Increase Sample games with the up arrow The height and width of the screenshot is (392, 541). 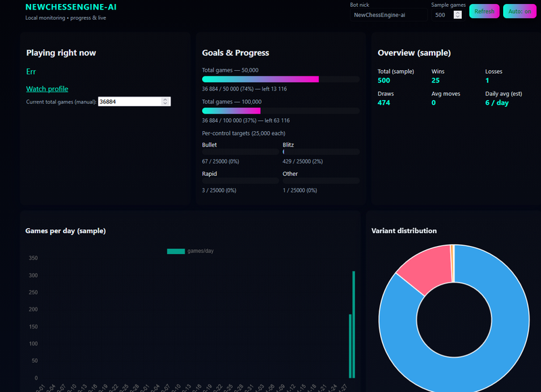coord(458,13)
